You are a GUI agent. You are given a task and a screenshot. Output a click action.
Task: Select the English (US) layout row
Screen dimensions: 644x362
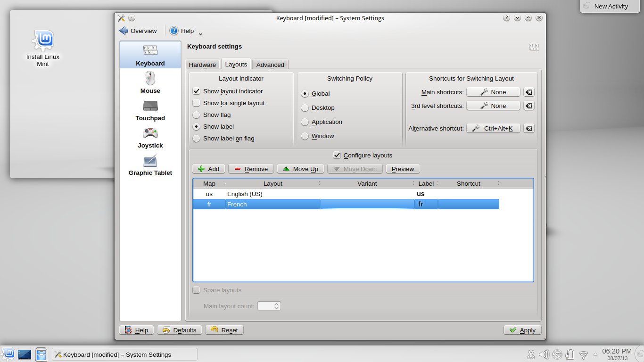(x=347, y=194)
